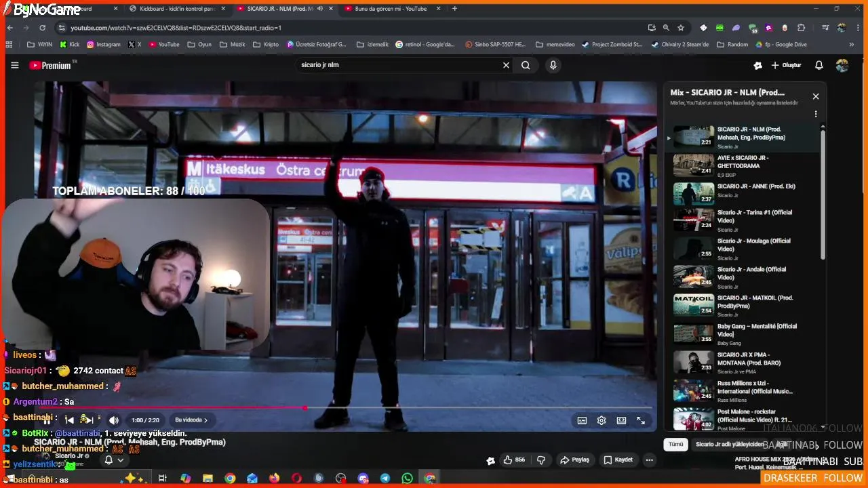Open more actions three-dot menu below video
This screenshot has height=488, width=868.
649,460
